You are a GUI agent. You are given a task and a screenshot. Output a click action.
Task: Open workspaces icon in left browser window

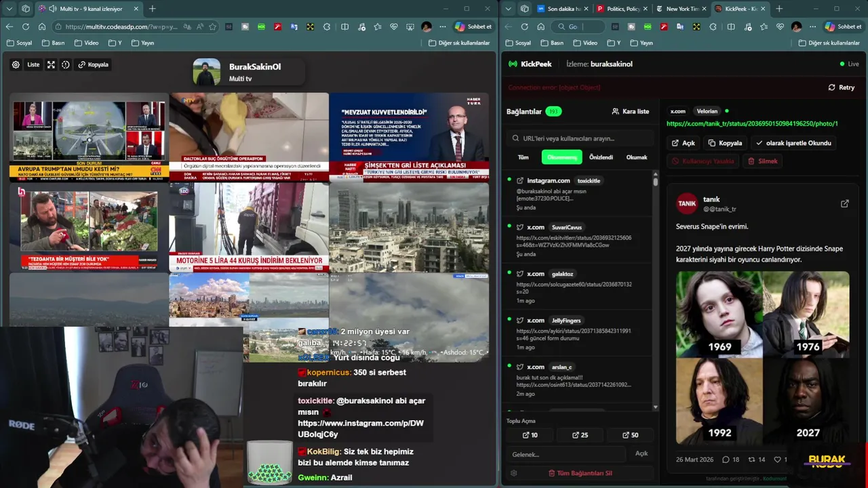coord(26,9)
